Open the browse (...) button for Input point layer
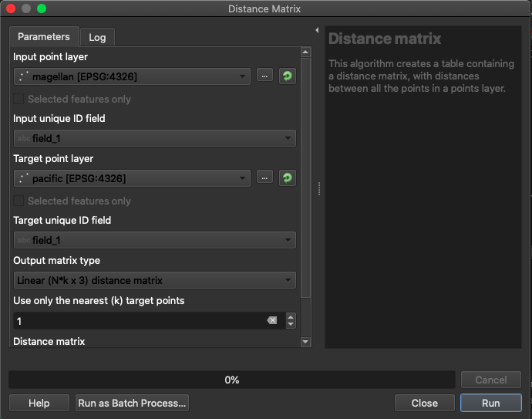This screenshot has height=419, width=532. click(264, 76)
